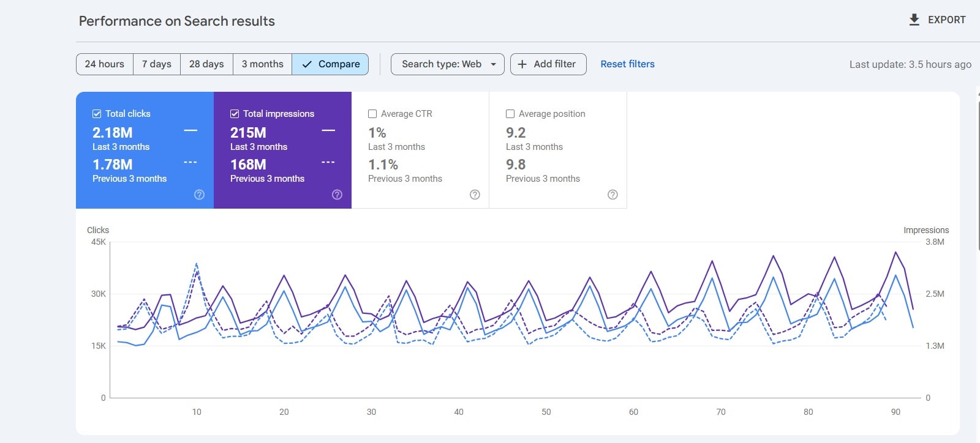Click the plus icon on Add filter
The height and width of the screenshot is (443, 980).
click(522, 64)
